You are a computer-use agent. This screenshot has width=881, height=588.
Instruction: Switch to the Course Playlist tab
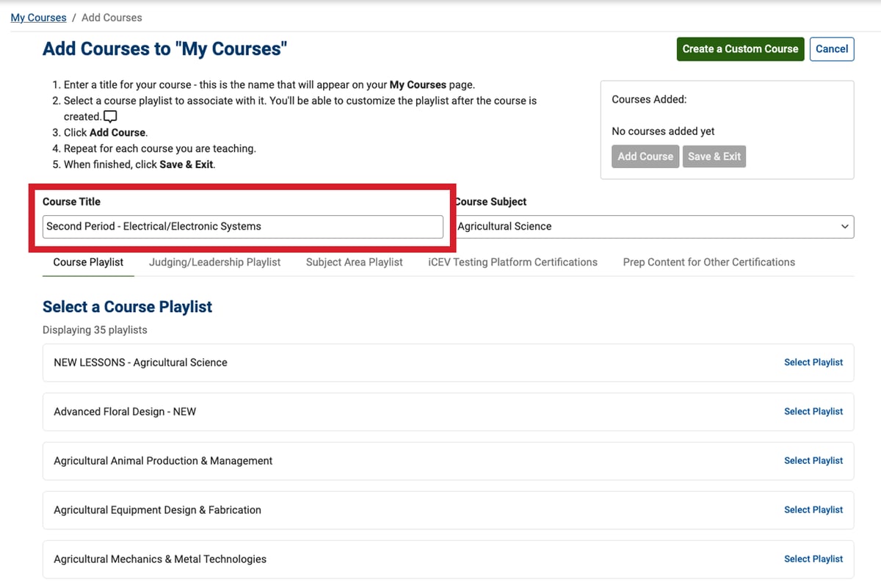(88, 262)
